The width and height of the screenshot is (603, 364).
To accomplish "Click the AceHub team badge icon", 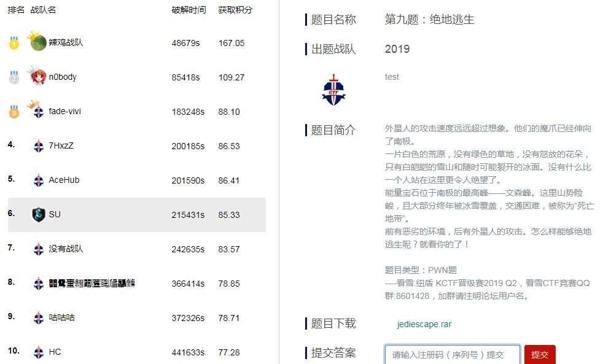I will (x=39, y=180).
